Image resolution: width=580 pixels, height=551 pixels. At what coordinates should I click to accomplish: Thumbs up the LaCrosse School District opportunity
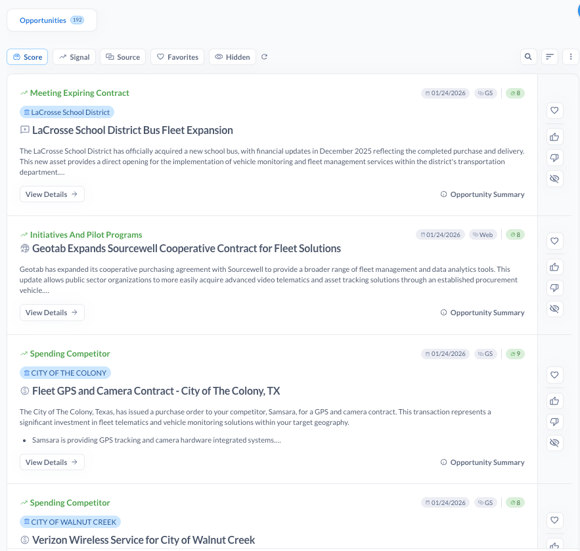(554, 137)
